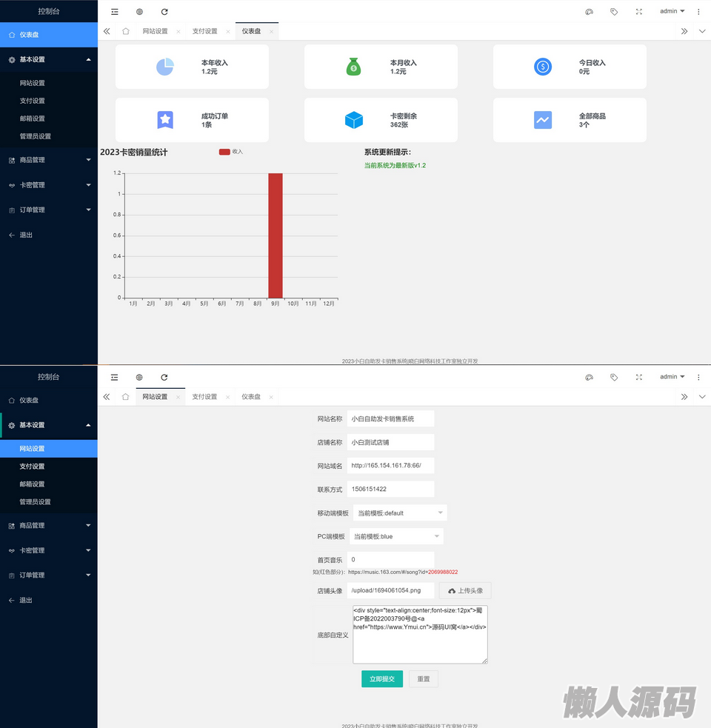
Task: Open the three-dot more menu in lower header
Action: pyautogui.click(x=698, y=378)
